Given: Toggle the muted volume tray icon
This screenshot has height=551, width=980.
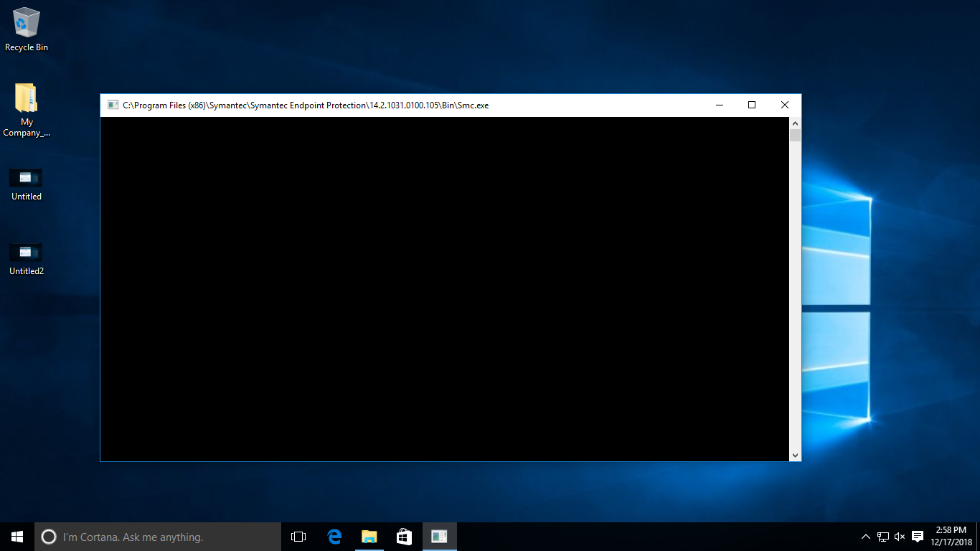Looking at the screenshot, I should (x=900, y=537).
